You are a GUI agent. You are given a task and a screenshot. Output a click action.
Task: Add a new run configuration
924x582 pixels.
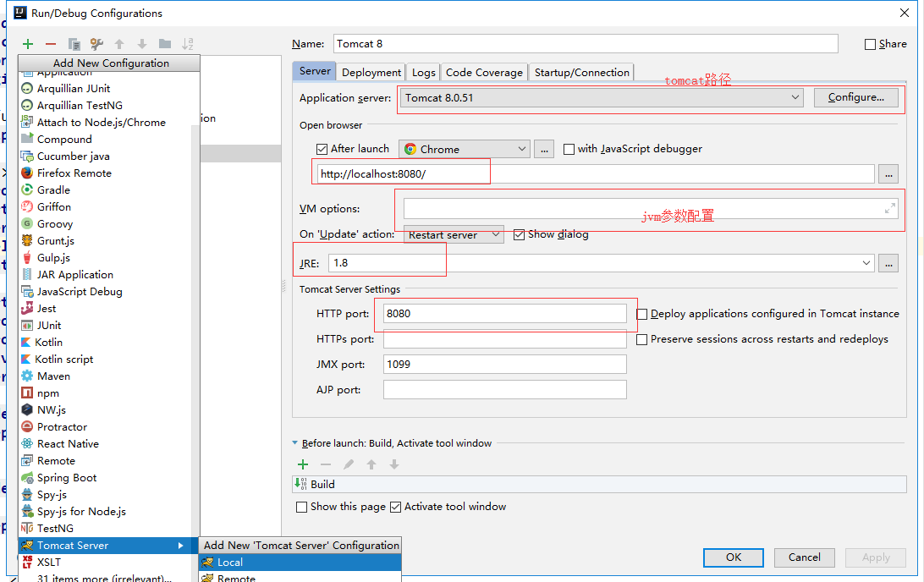tap(26, 44)
